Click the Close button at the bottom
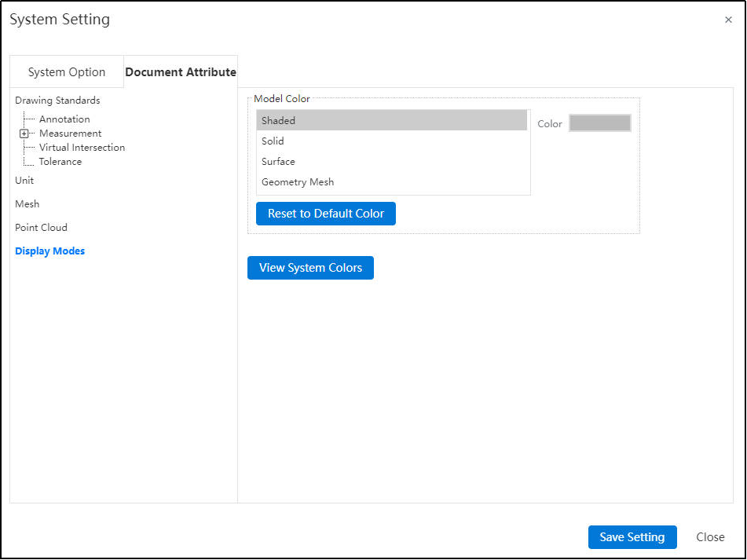 click(x=710, y=537)
